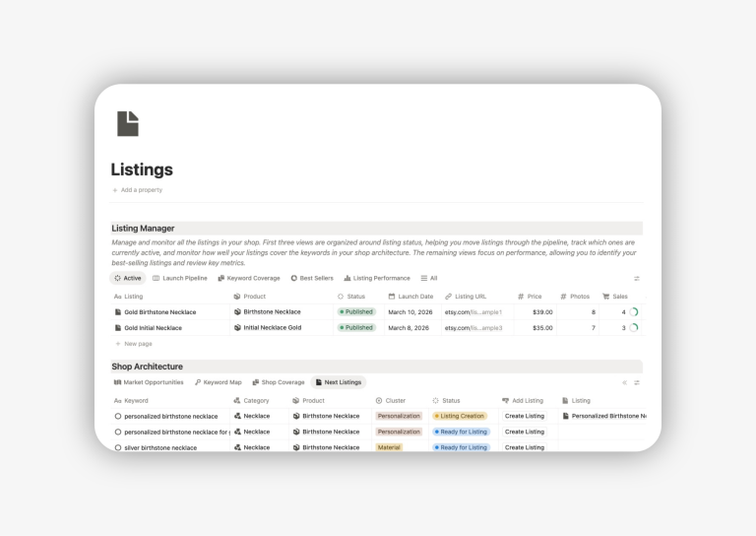Image resolution: width=756 pixels, height=536 pixels.
Task: Click March 10, 2026 launch date
Action: coord(410,312)
